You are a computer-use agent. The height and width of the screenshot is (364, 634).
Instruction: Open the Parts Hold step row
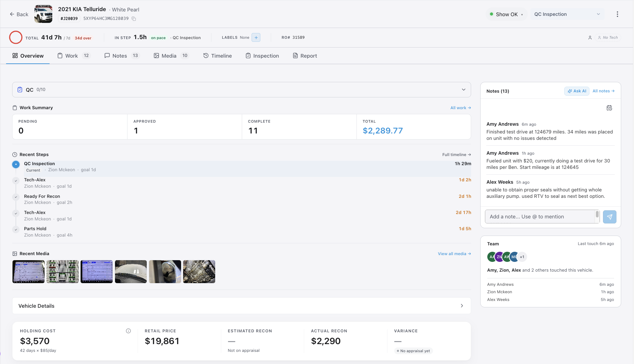pyautogui.click(x=241, y=232)
